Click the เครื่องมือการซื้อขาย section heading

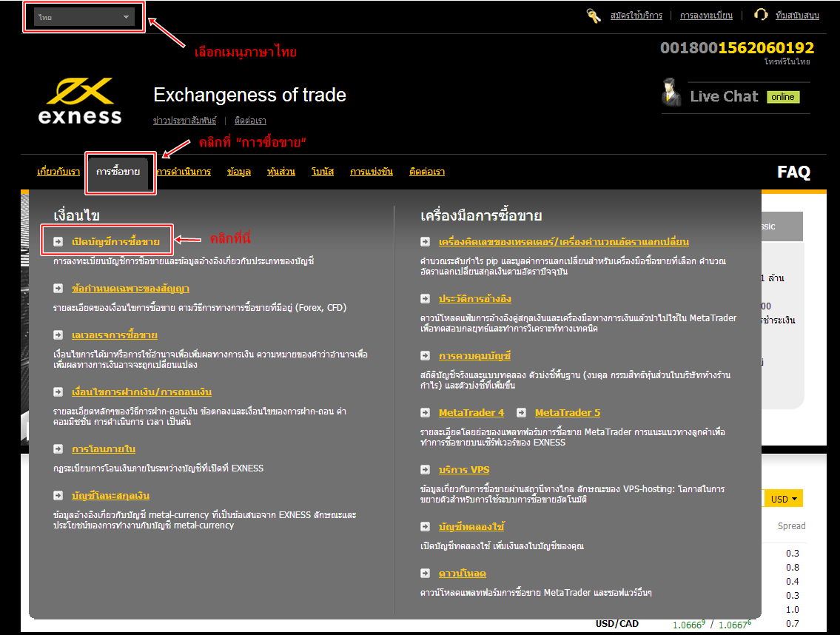click(481, 215)
